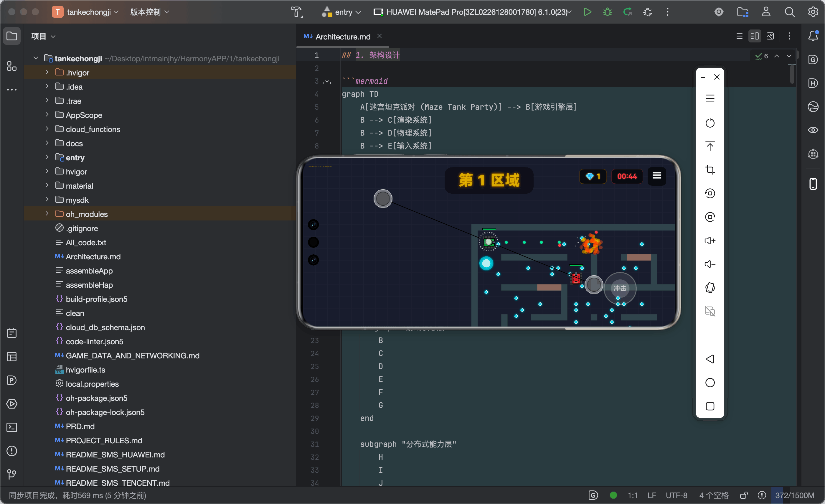Raise device volume with speaker plus icon
Screen dimensions: 825x504
[x=710, y=241]
